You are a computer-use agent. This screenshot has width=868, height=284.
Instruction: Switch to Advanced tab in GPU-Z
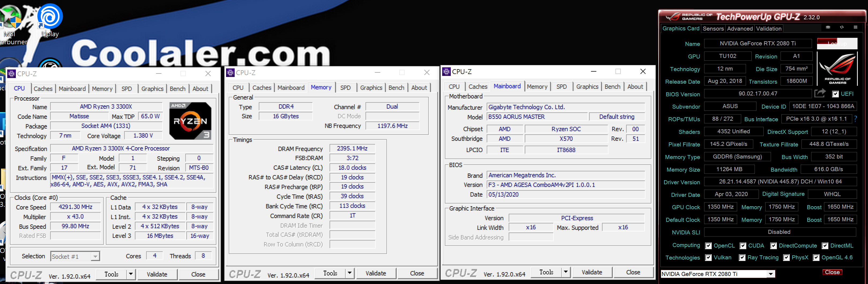[740, 29]
